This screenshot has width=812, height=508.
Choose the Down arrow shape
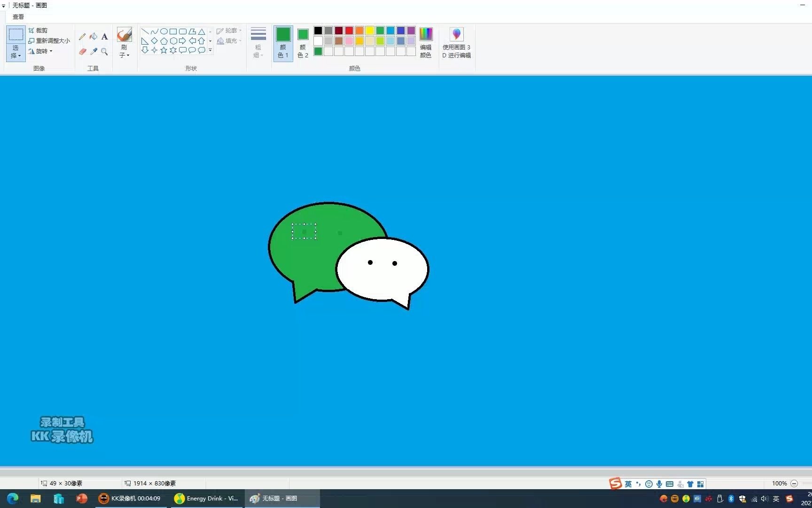[x=145, y=50]
